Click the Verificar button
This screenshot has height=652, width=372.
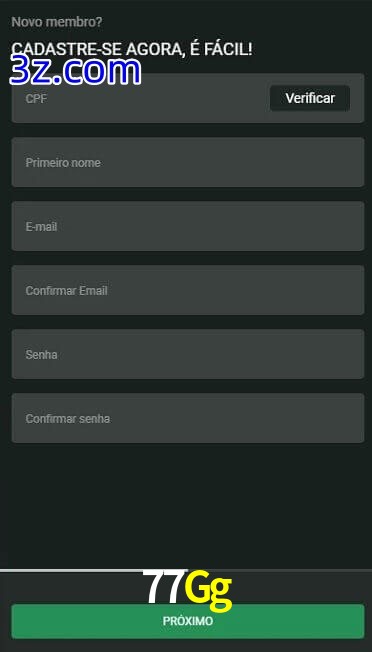click(310, 98)
